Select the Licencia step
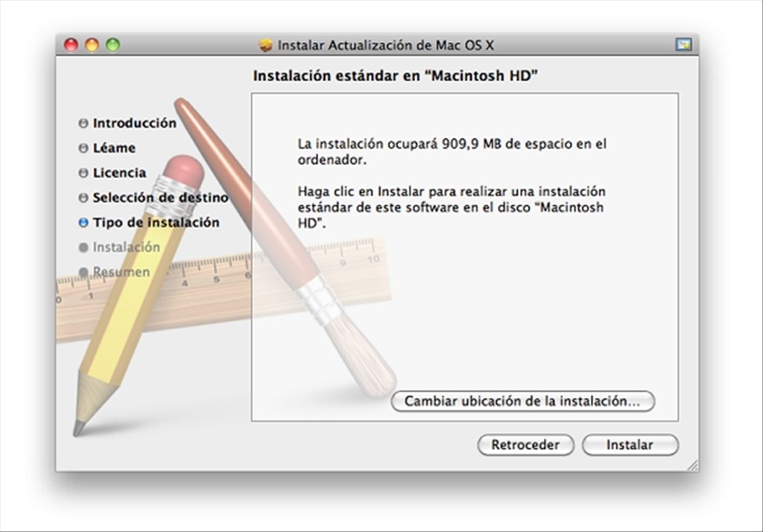Screen dimensions: 763x532 (119, 173)
